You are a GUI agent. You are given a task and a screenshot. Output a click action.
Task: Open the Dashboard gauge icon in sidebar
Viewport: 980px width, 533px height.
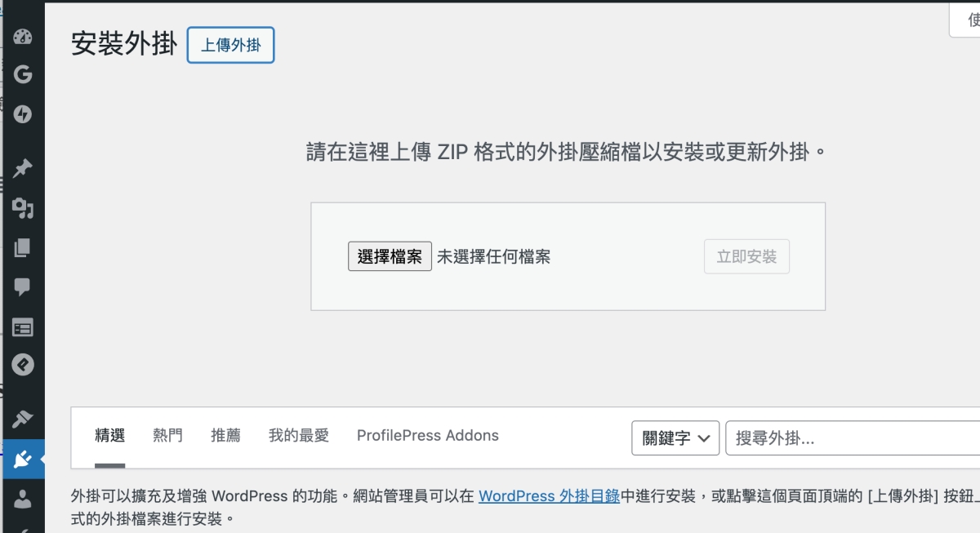point(22,37)
